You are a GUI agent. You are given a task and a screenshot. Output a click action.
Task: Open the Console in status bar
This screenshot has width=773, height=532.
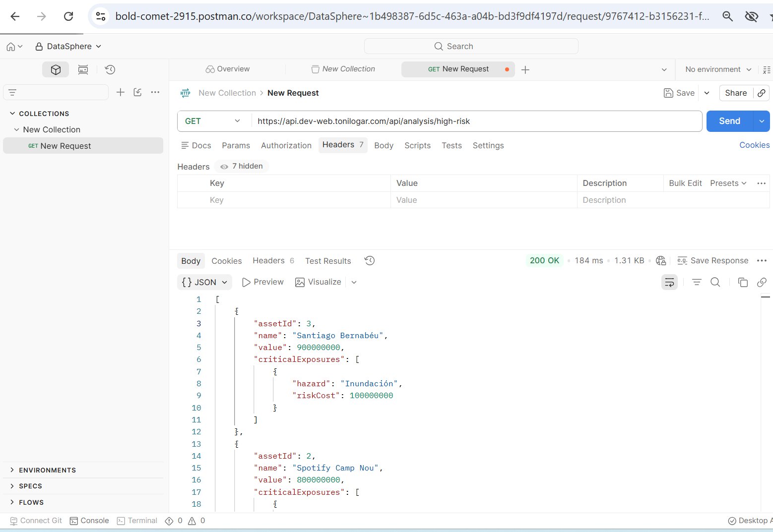tap(89, 521)
